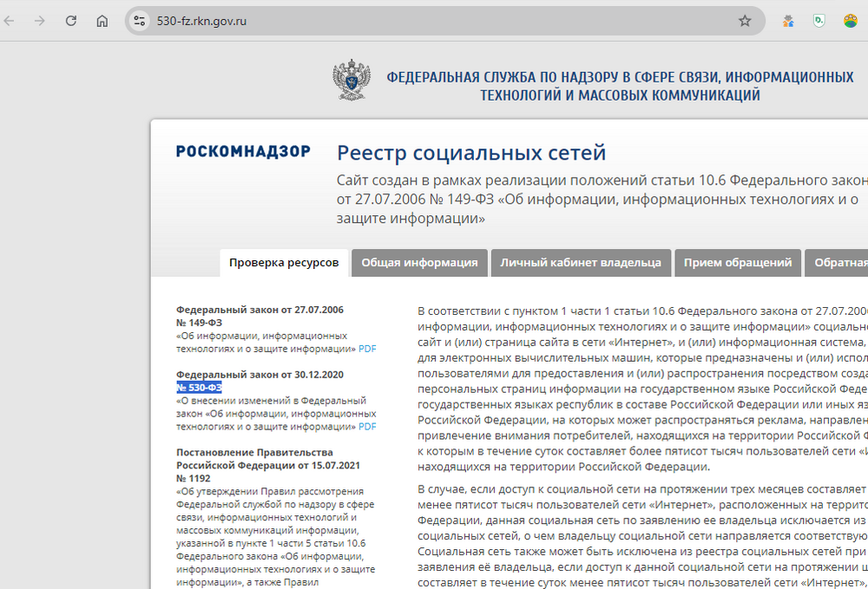Click the subtitle Сайт создан в рамках реализации

pyautogui.click(x=602, y=200)
